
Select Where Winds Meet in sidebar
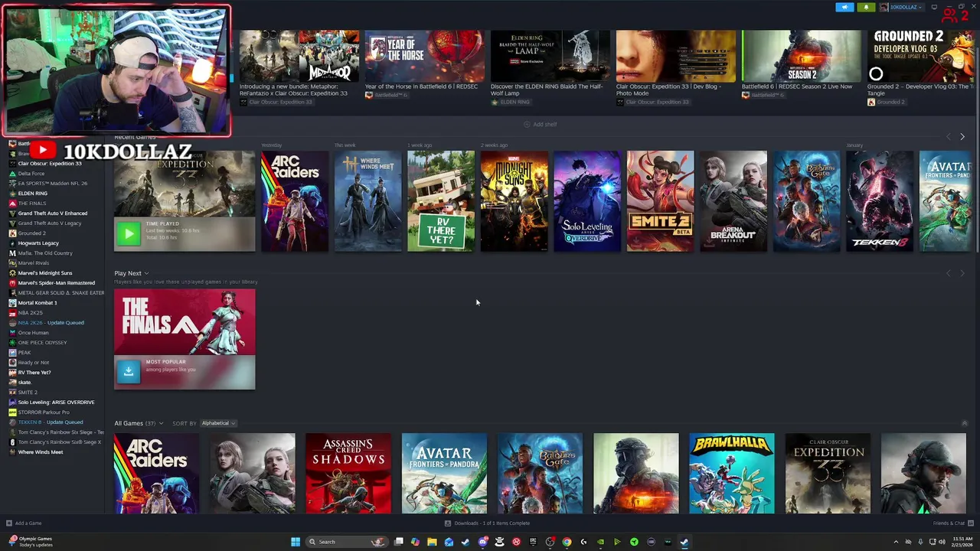pyautogui.click(x=41, y=452)
